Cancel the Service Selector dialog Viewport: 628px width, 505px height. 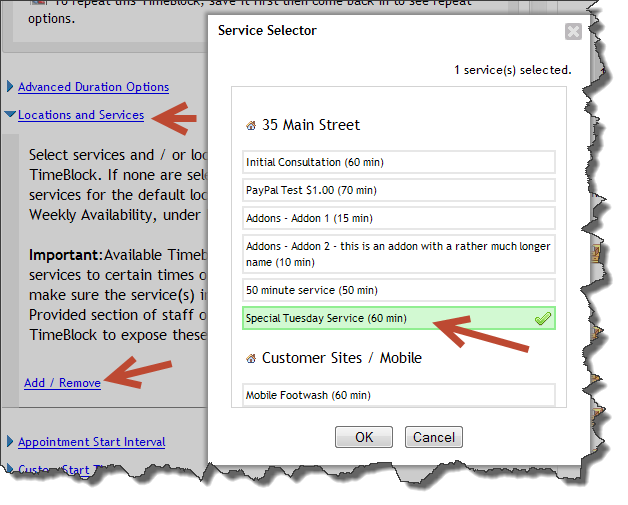433,437
